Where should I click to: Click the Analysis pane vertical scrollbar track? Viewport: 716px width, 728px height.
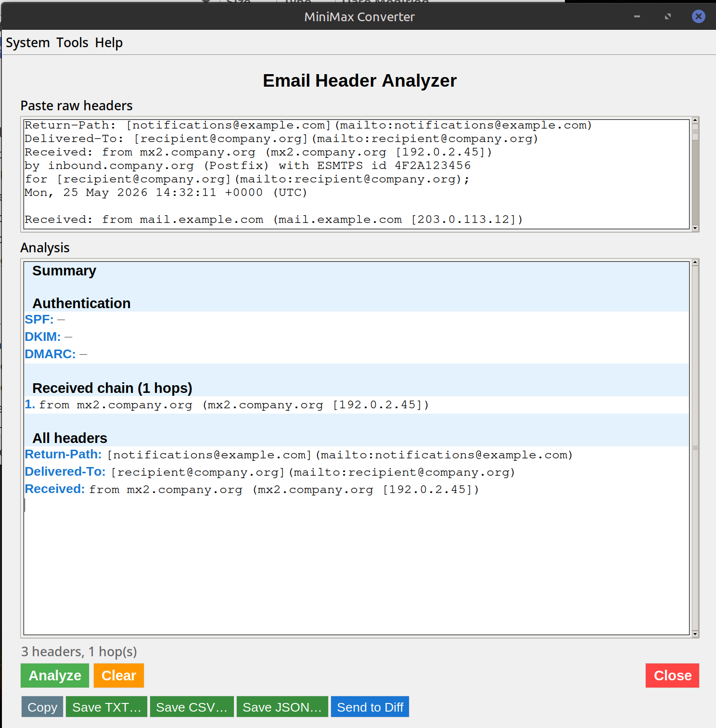tap(695, 448)
